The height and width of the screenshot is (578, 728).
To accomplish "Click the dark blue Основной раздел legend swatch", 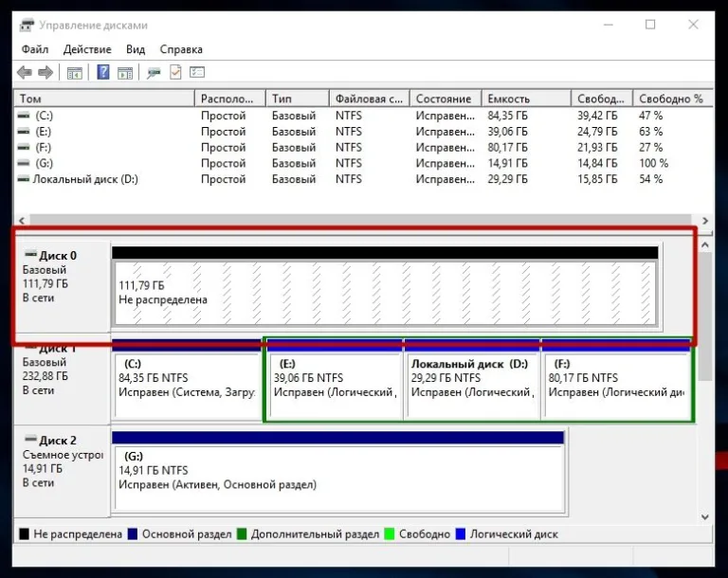I will (x=133, y=533).
